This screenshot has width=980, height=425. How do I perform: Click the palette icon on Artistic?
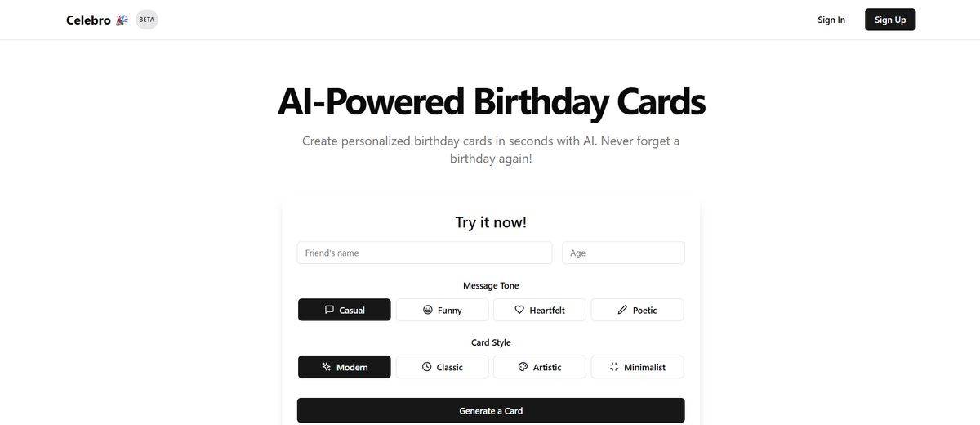(x=523, y=367)
